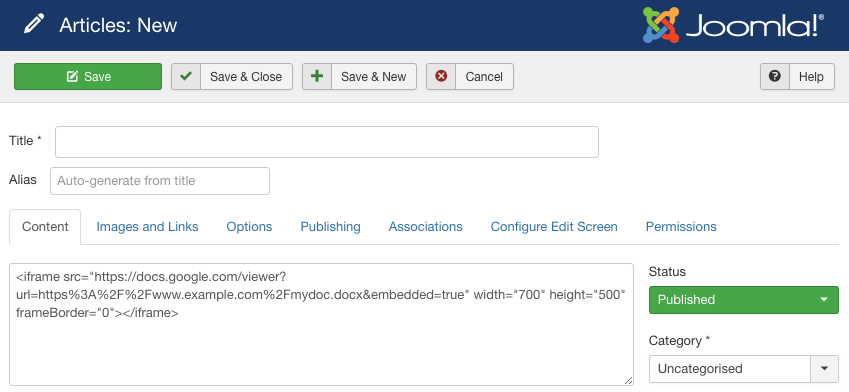
Task: Grab the textarea resize handle corner
Action: pos(628,381)
